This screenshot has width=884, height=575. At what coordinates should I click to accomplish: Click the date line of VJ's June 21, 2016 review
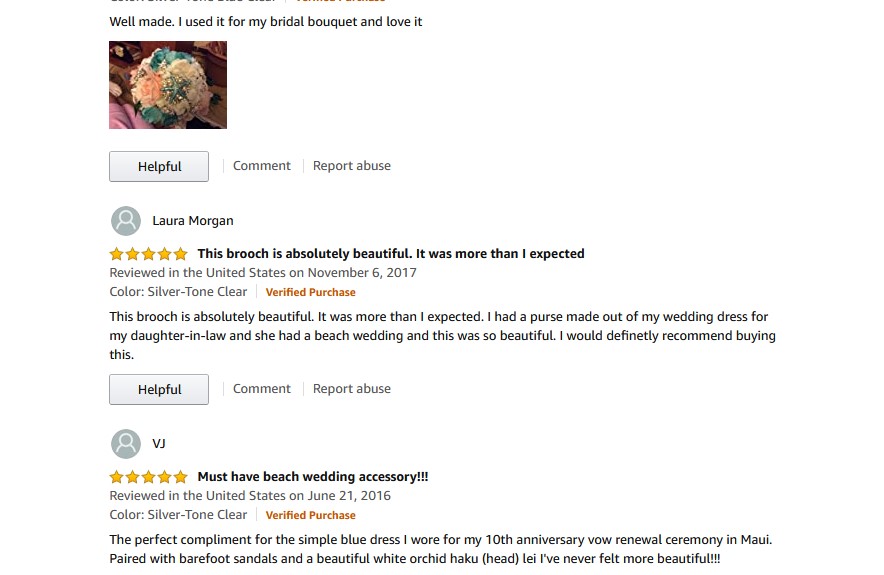click(250, 496)
